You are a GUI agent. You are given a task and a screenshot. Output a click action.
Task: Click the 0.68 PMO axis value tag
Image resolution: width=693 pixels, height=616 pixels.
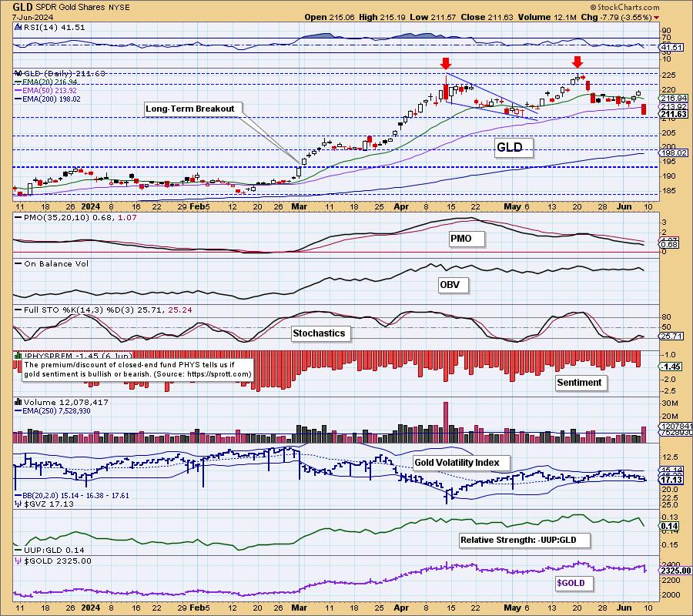point(670,244)
